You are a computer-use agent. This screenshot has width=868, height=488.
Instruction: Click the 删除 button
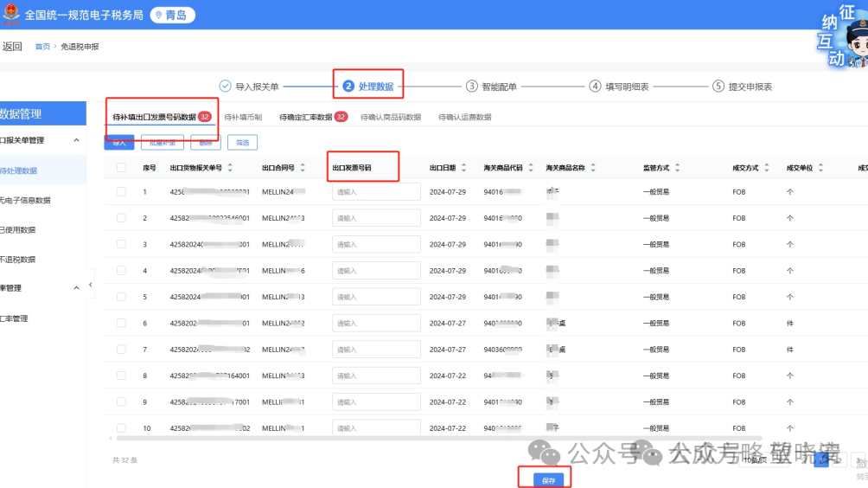tap(206, 143)
